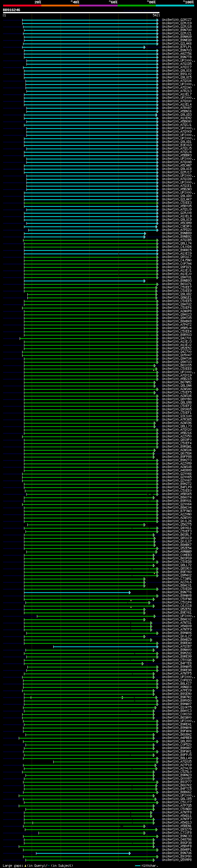The width and height of the screenshot is (197, 868).
Task: Select hit label UniRef100_C4J0D4
Action: (177, 247)
